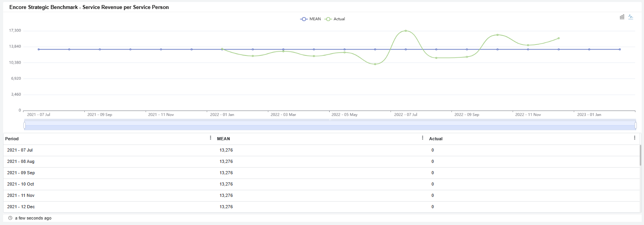Toggle Actual series in chart legend
The image size is (644, 225).
pos(335,19)
